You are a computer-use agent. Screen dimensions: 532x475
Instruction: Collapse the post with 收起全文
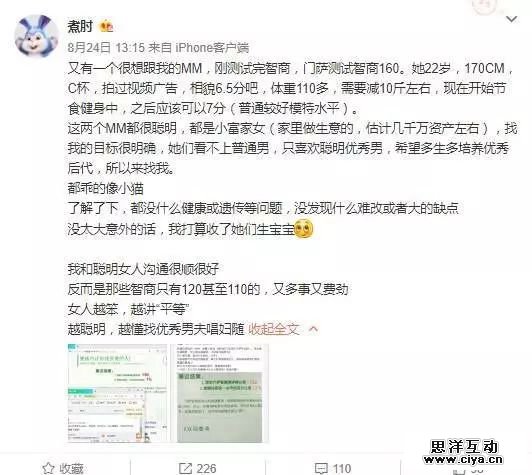click(x=274, y=329)
